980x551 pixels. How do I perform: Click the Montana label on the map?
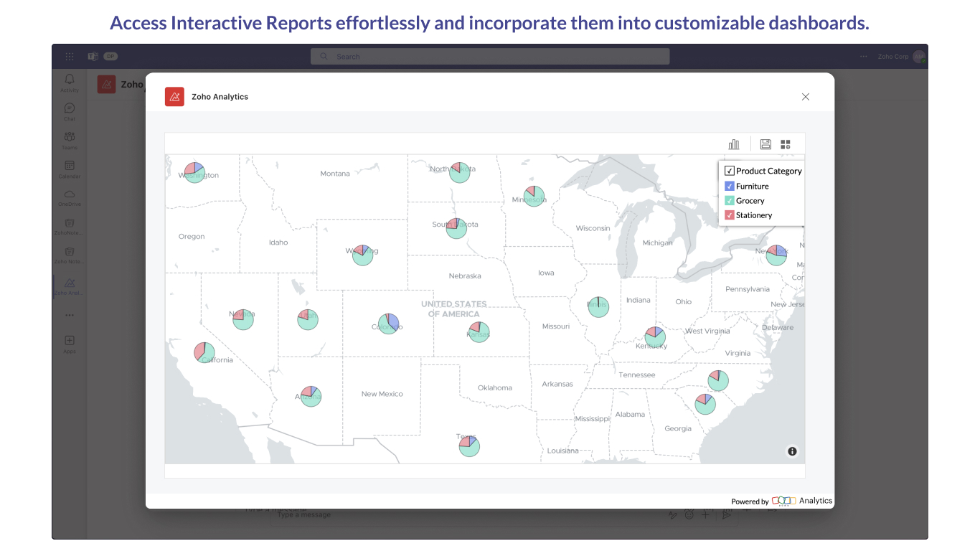click(335, 174)
